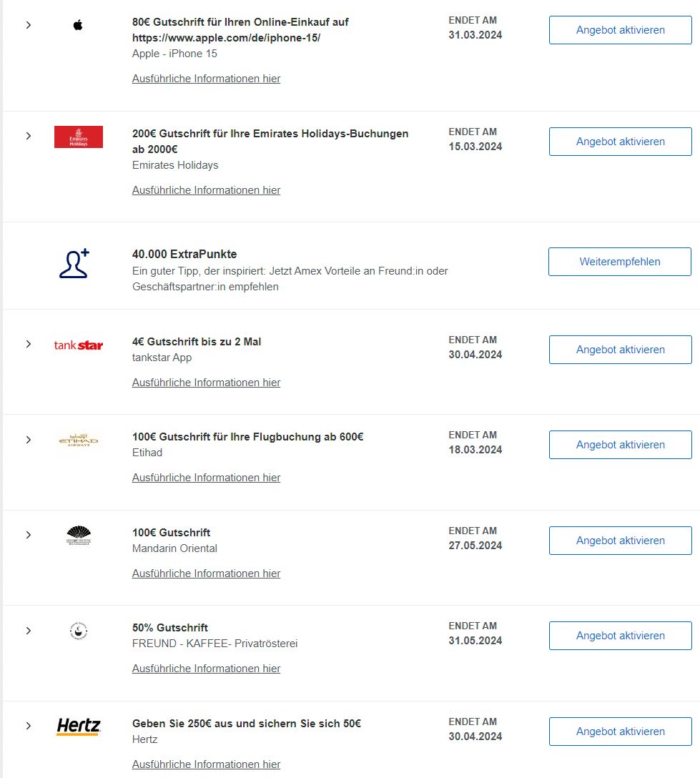Open detailed information for FREUND Kaffee offer
Screen dimensions: 700x778
coord(206,669)
